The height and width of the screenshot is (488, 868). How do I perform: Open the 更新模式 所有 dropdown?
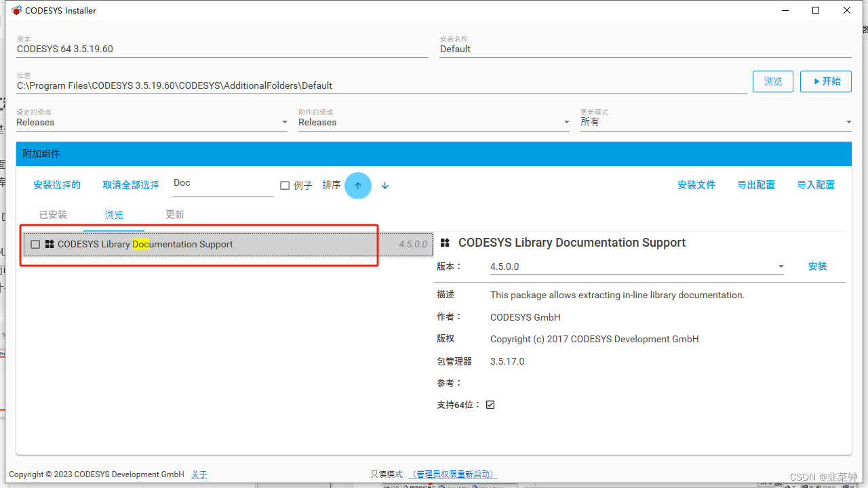[x=716, y=122]
